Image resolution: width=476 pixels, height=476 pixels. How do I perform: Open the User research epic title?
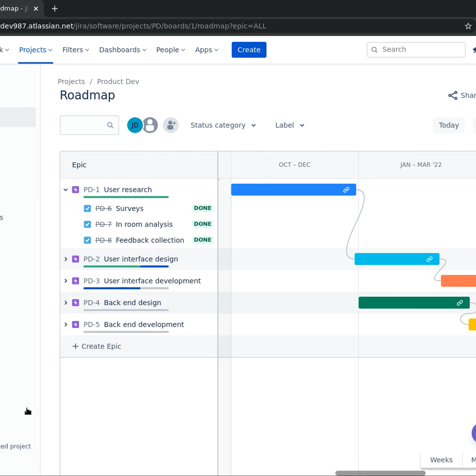pos(128,190)
